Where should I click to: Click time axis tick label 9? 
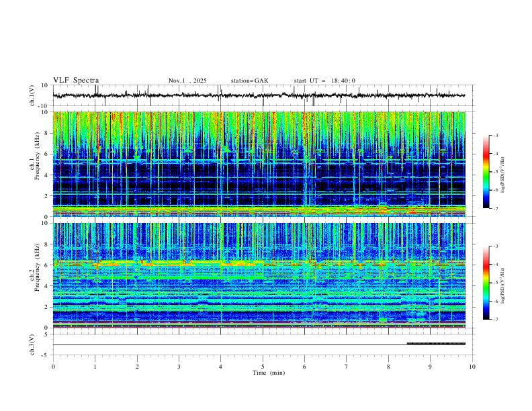[430, 367]
